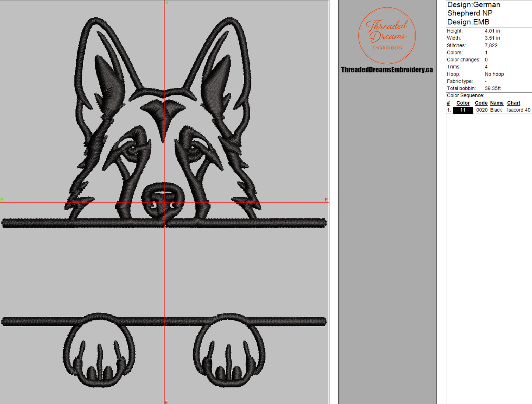Image resolution: width=532 pixels, height=404 pixels.
Task: Open the ThreadedDreamsEmbroidery.ca website link
Action: [x=387, y=70]
